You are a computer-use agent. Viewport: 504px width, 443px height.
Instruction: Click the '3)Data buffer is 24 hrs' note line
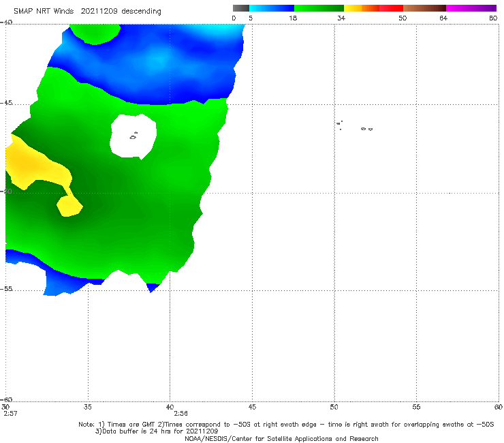(x=157, y=431)
